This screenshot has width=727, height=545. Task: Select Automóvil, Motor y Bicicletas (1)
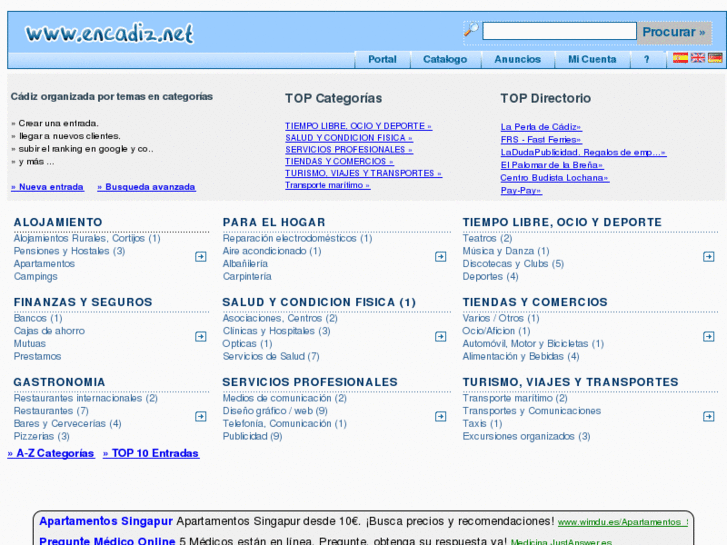533,344
